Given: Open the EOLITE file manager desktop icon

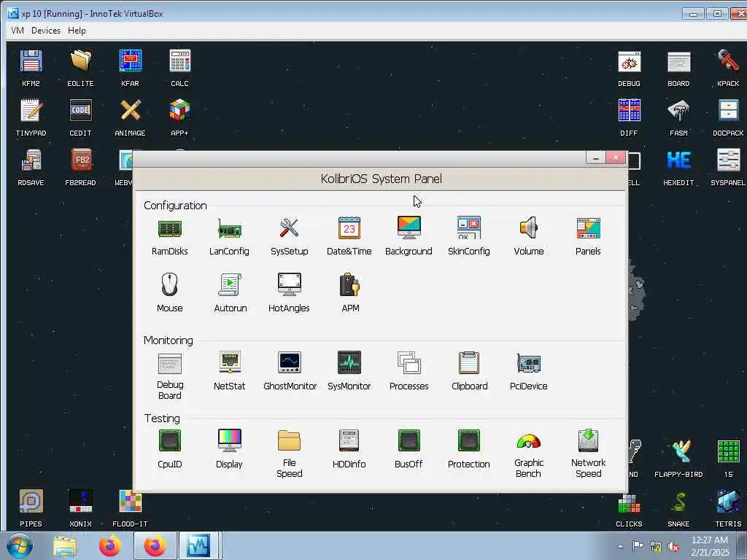Looking at the screenshot, I should click(x=80, y=69).
